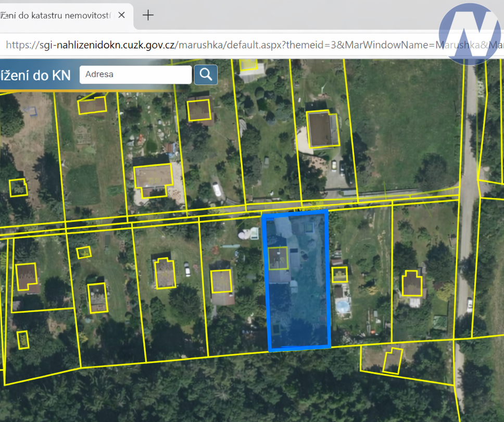Select the small outlined building right of blue parcel

339,275
